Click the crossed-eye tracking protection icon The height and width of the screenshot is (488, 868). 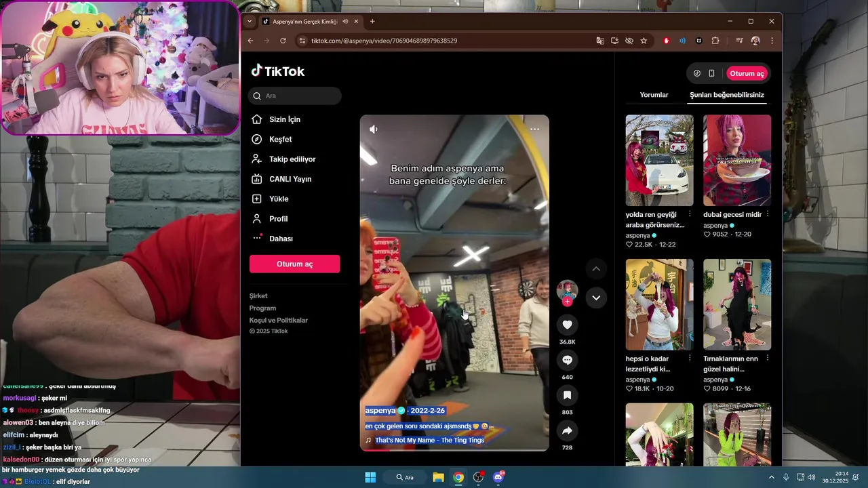(629, 41)
